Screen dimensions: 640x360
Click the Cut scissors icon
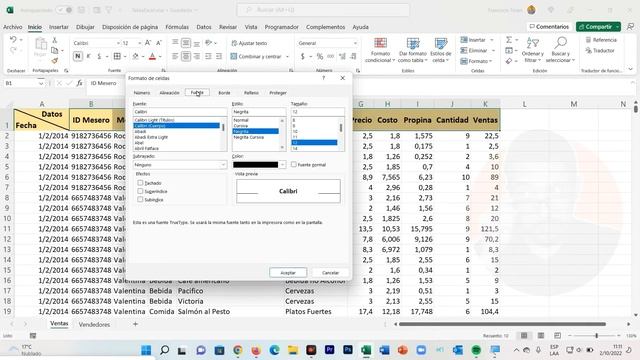54,40
